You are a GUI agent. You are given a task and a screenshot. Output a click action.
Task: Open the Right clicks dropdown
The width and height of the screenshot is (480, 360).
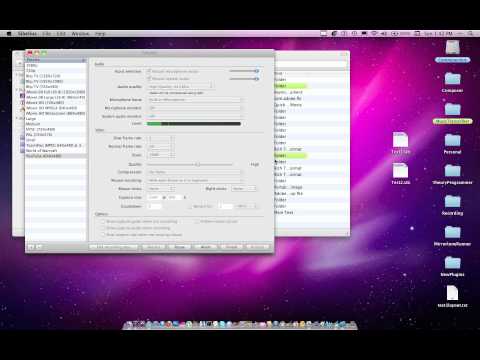(244, 189)
